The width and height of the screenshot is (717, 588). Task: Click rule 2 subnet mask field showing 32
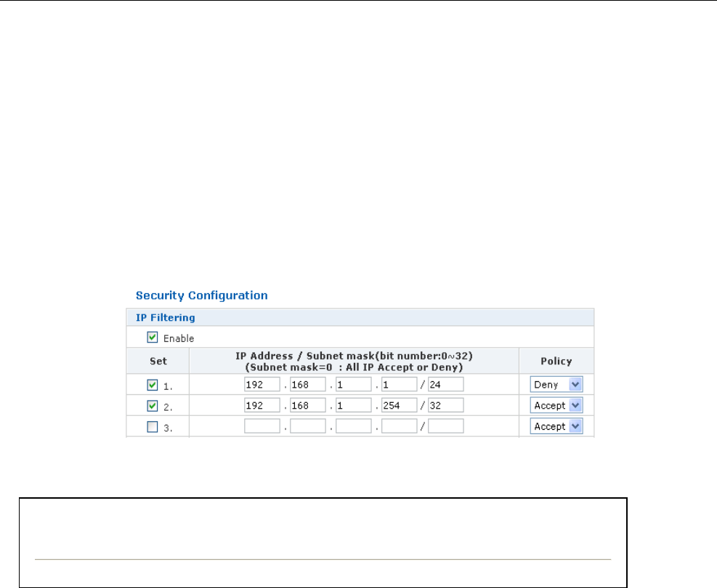446,405
